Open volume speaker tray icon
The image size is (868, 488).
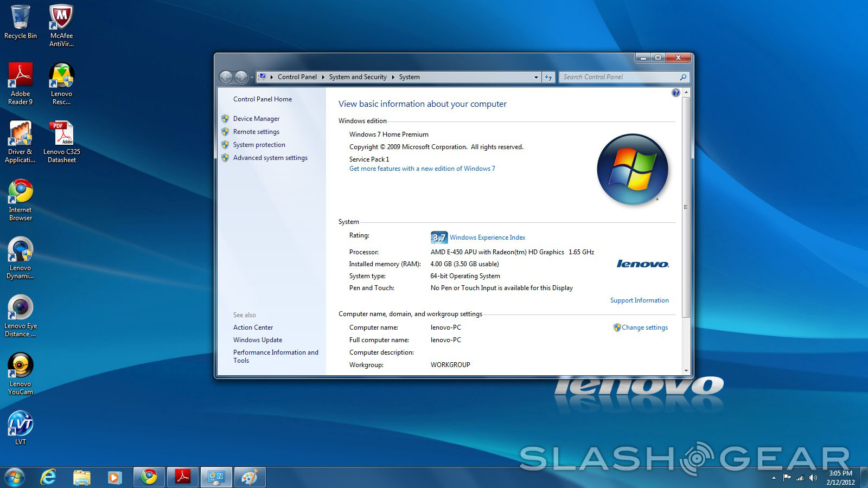813,478
